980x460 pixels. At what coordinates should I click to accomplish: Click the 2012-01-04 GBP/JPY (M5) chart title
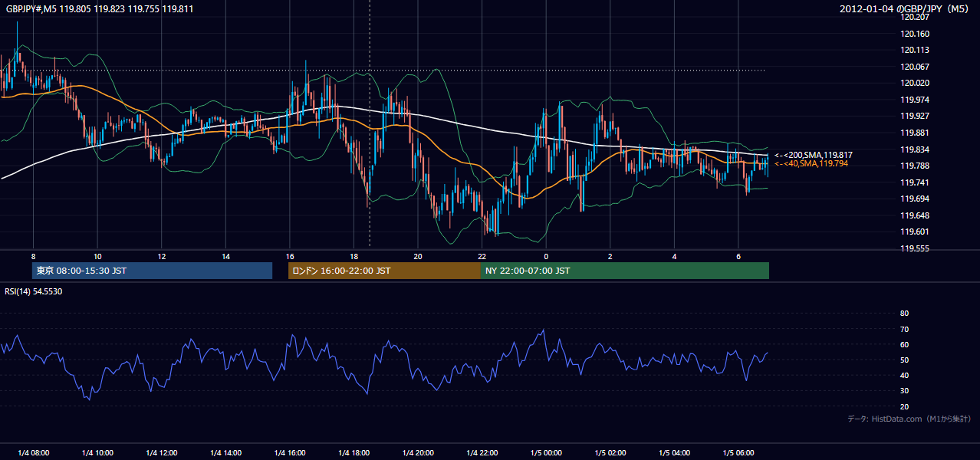(x=906, y=9)
